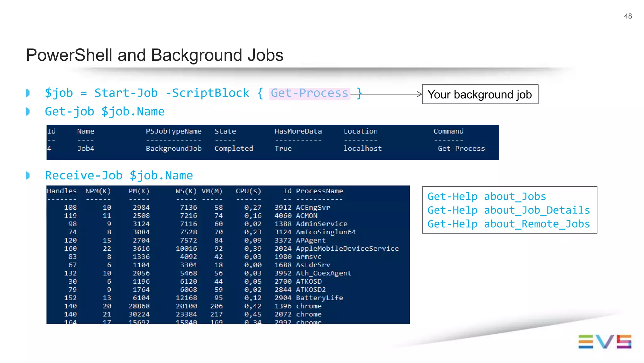
Task: Click the 'BatteryLife' process name
Action: [x=319, y=298]
